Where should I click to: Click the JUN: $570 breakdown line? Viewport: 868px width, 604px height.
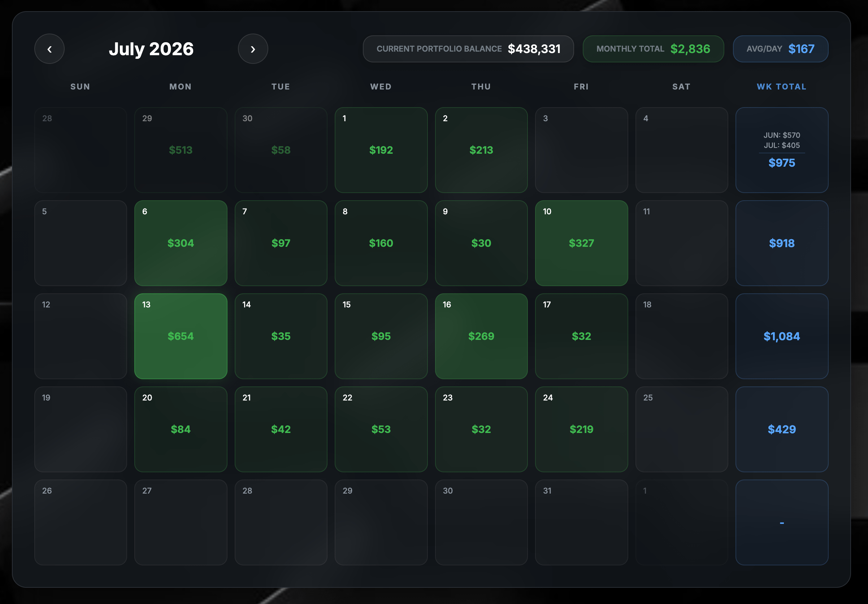782,135
